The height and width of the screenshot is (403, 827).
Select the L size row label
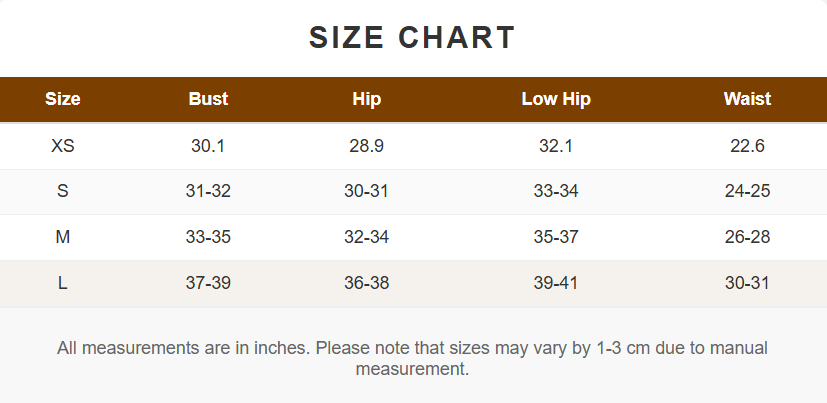(63, 283)
